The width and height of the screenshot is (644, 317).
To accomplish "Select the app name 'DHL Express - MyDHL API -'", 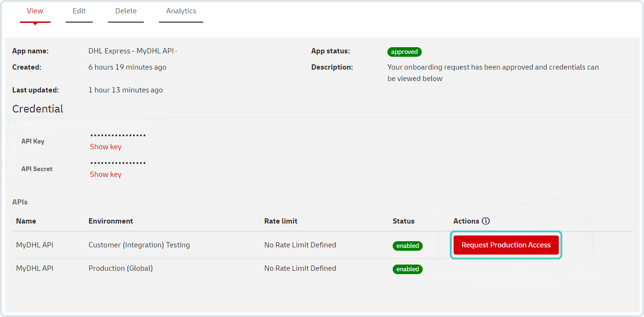I will (133, 51).
